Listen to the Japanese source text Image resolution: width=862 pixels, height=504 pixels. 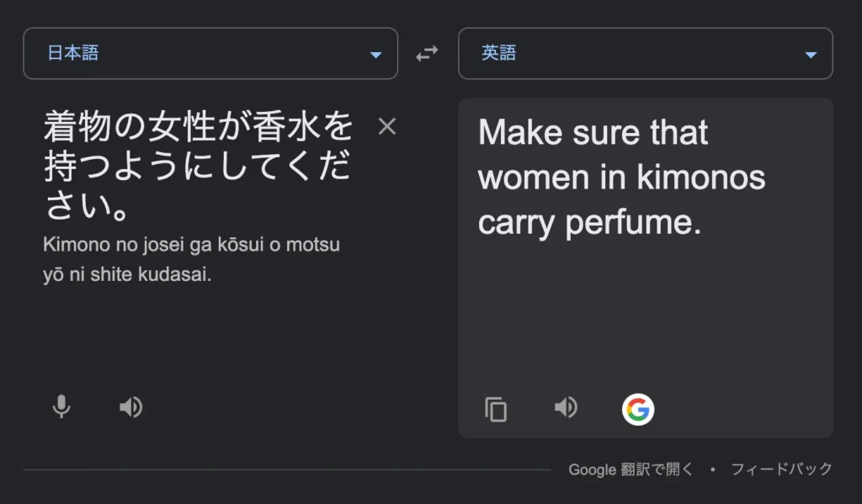point(130,408)
